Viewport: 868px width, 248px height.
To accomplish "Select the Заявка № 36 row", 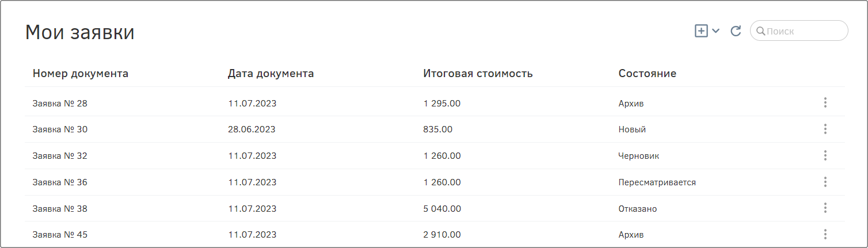I will pyautogui.click(x=435, y=182).
